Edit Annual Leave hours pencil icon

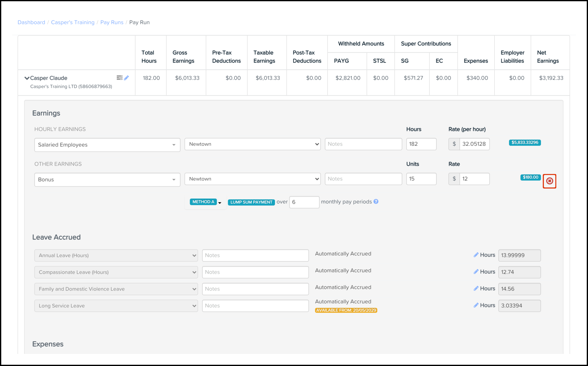pyautogui.click(x=476, y=255)
